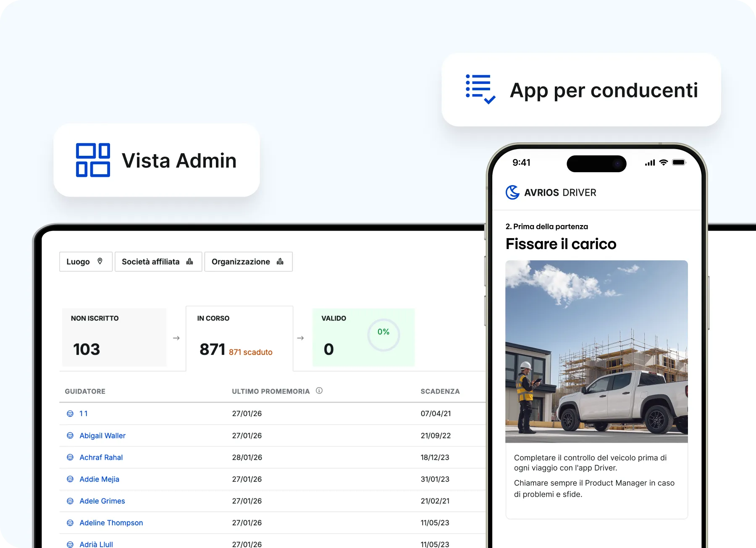Tap the Fissare il carico heading
Screen dimensions: 756x548
coord(561,244)
